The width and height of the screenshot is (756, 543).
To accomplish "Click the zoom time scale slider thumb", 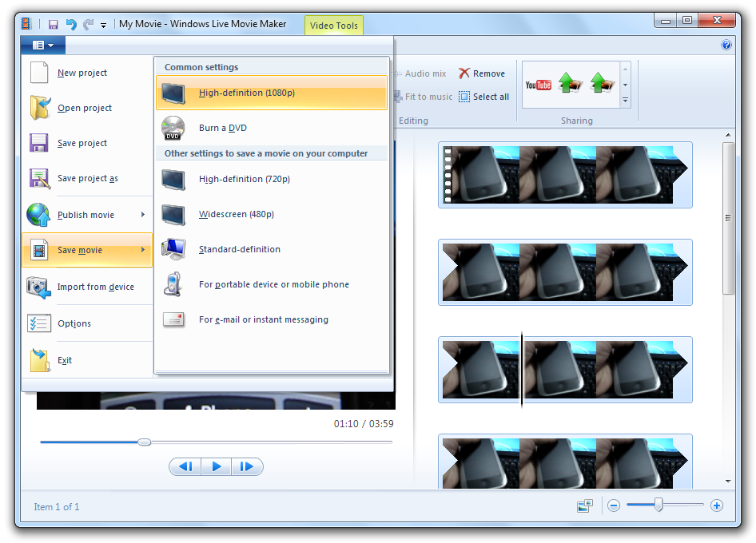I will click(659, 505).
